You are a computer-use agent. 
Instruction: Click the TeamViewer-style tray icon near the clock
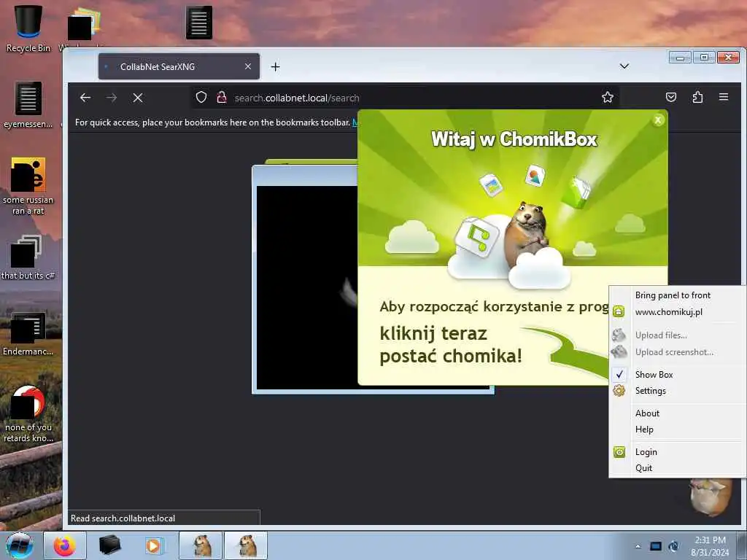coord(673,546)
